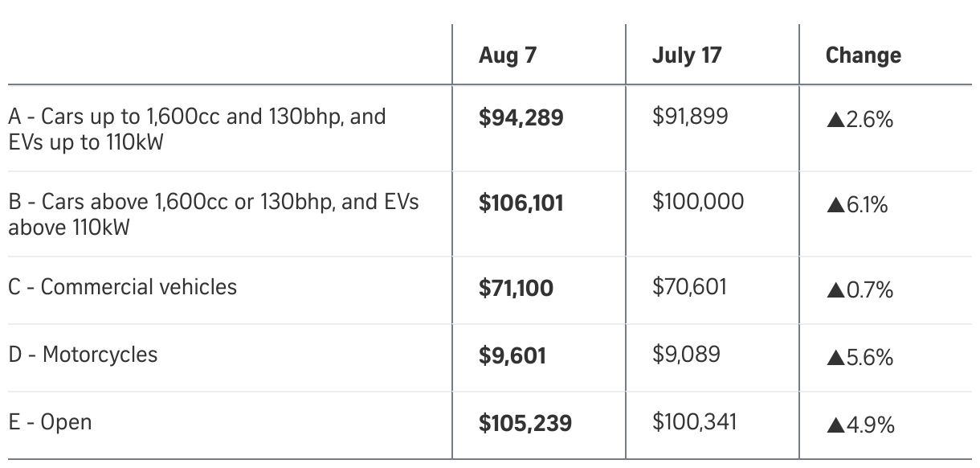The width and height of the screenshot is (980, 468).
Task: Click the $100,000 July 17 value
Action: point(698,202)
